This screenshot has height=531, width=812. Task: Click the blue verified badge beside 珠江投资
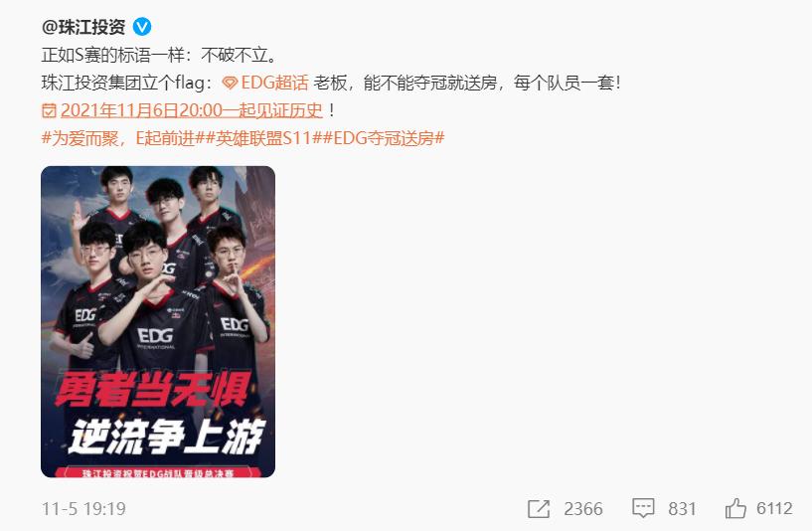click(x=142, y=27)
